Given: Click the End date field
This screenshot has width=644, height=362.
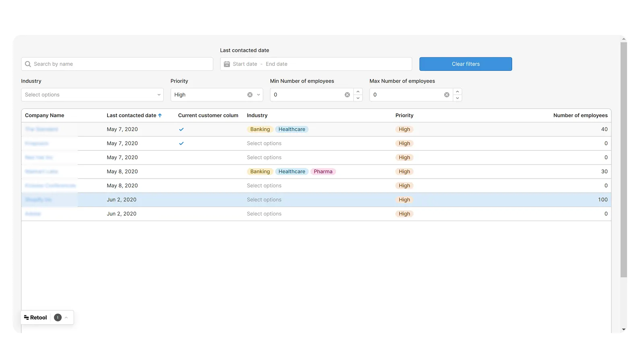Looking at the screenshot, I should point(277,64).
